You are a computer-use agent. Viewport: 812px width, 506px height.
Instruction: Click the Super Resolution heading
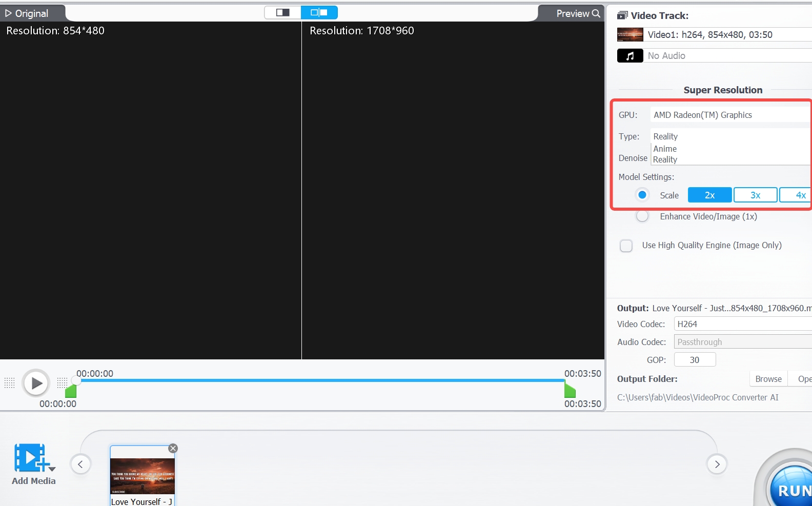723,90
